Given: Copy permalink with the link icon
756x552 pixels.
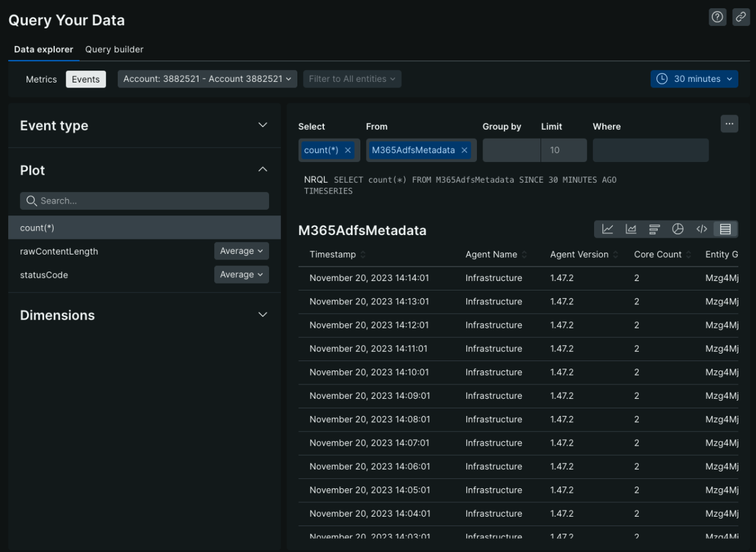Looking at the screenshot, I should 741,18.
